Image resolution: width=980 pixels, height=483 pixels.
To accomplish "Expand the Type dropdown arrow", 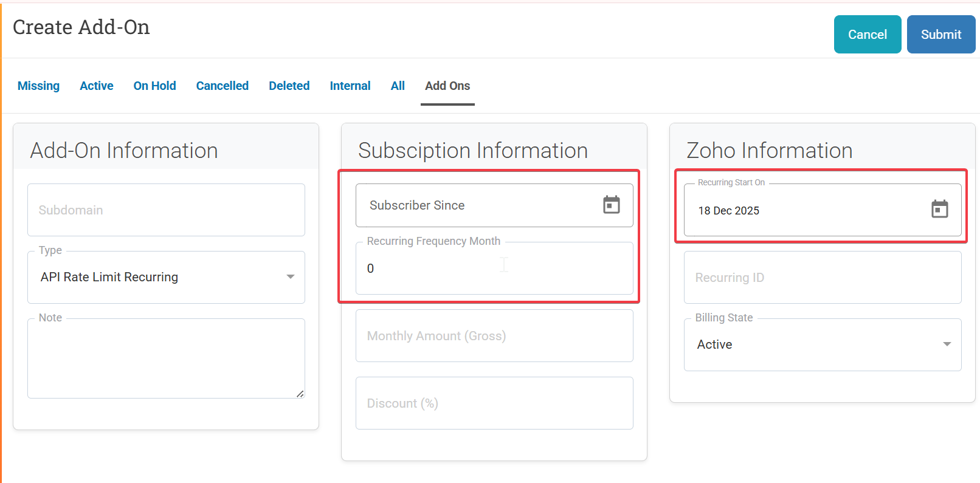I will (290, 277).
